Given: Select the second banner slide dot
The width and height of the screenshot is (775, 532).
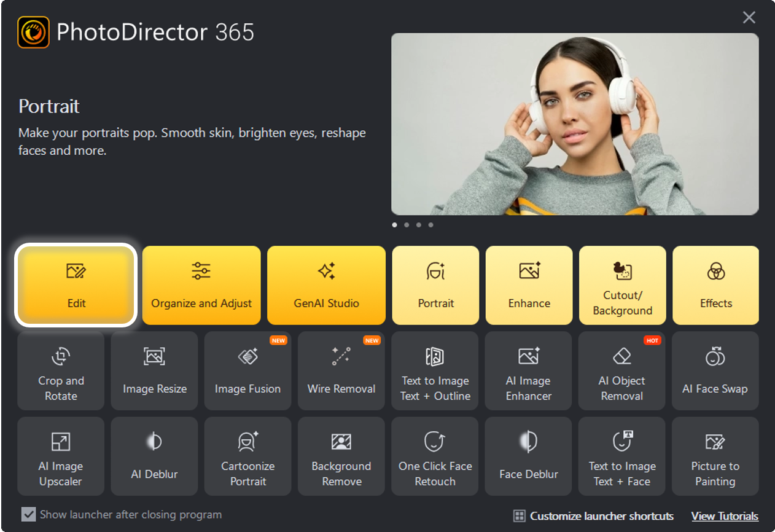Looking at the screenshot, I should [407, 225].
